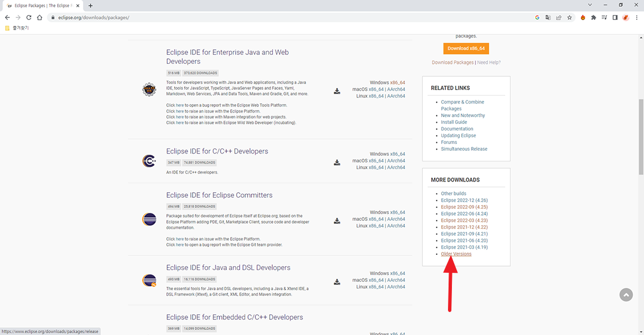Image resolution: width=644 pixels, height=335 pixels.
Task: Click the back-to-top arrow button
Action: coord(626,295)
